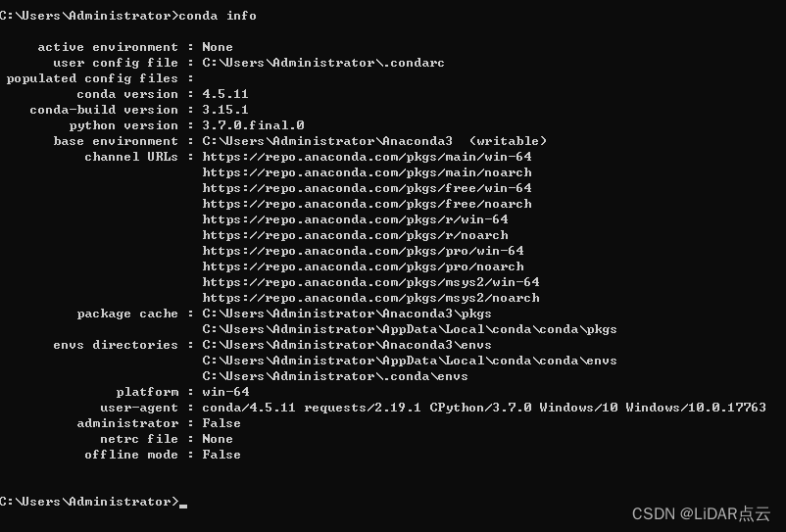Click the msys2/win-64 channel URL
The height and width of the screenshot is (532, 786).
(x=370, y=282)
